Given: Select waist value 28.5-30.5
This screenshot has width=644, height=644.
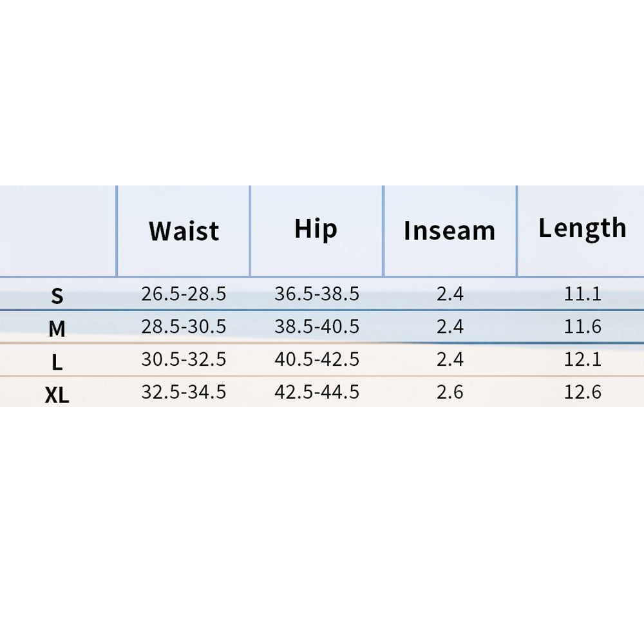Looking at the screenshot, I should (x=184, y=327).
